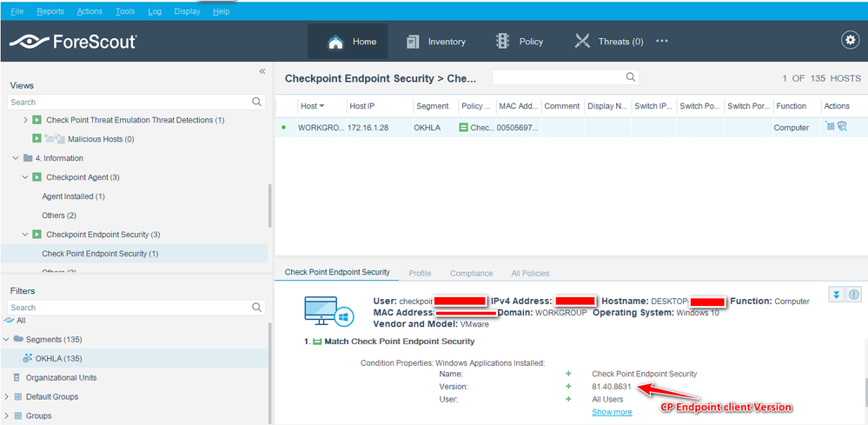Click the Show more link
Screen dimensions: 868x425
(612, 412)
